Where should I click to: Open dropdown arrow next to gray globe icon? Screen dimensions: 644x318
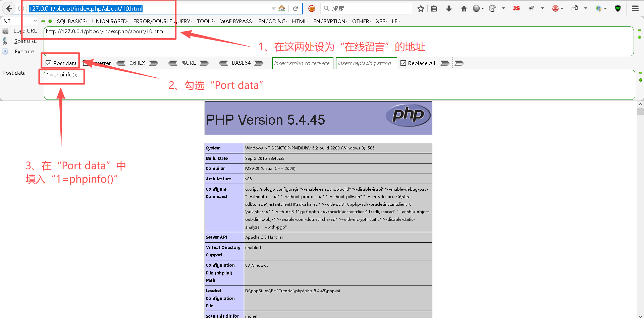pos(483,9)
